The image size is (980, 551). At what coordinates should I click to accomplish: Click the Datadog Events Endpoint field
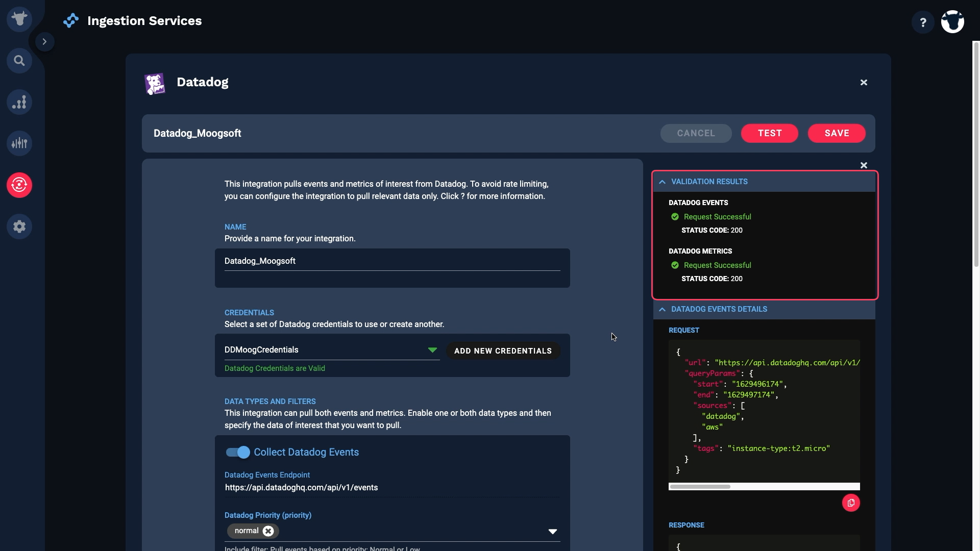(x=392, y=488)
